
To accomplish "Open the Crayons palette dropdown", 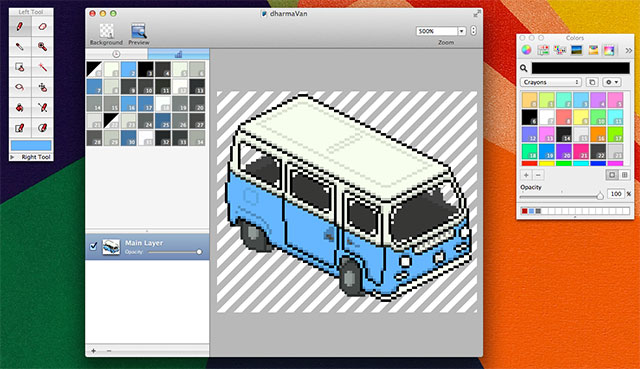I will [x=551, y=82].
